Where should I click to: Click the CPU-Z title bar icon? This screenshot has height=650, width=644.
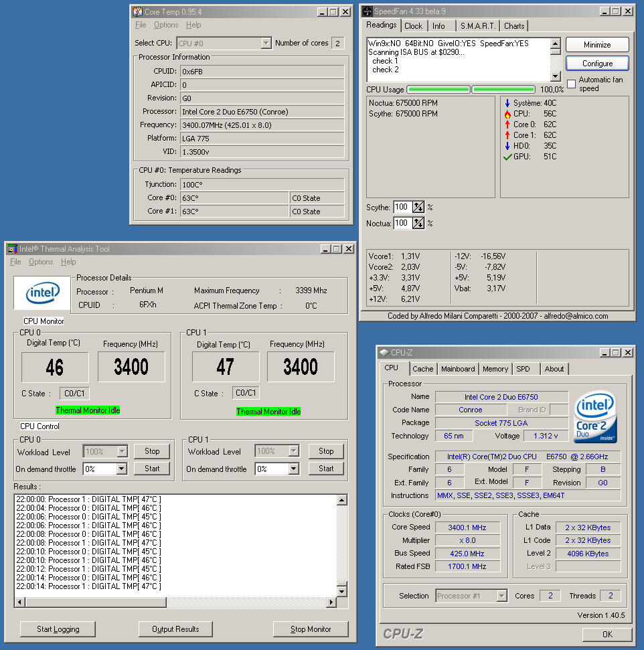[383, 352]
